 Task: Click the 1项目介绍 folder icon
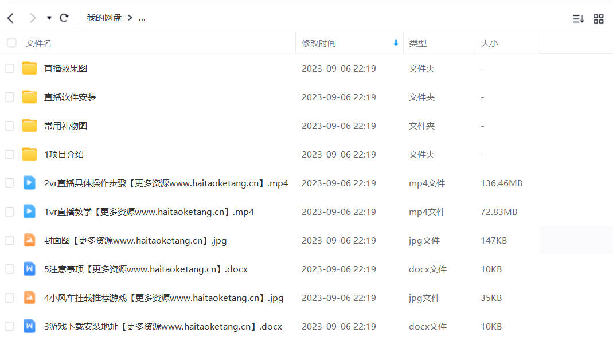tap(29, 154)
